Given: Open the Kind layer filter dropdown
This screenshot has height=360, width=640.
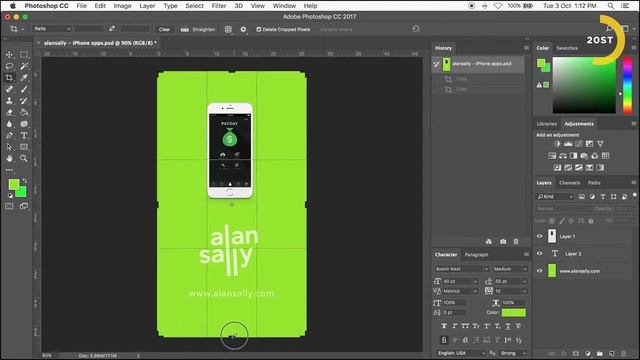Looking at the screenshot, I should coord(555,197).
